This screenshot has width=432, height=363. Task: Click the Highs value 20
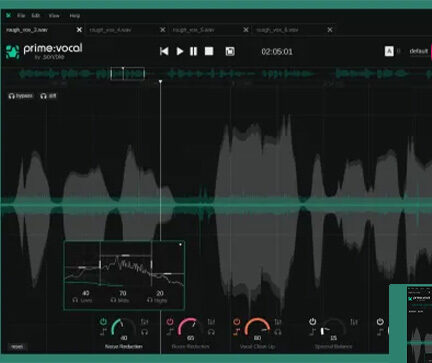tap(160, 293)
